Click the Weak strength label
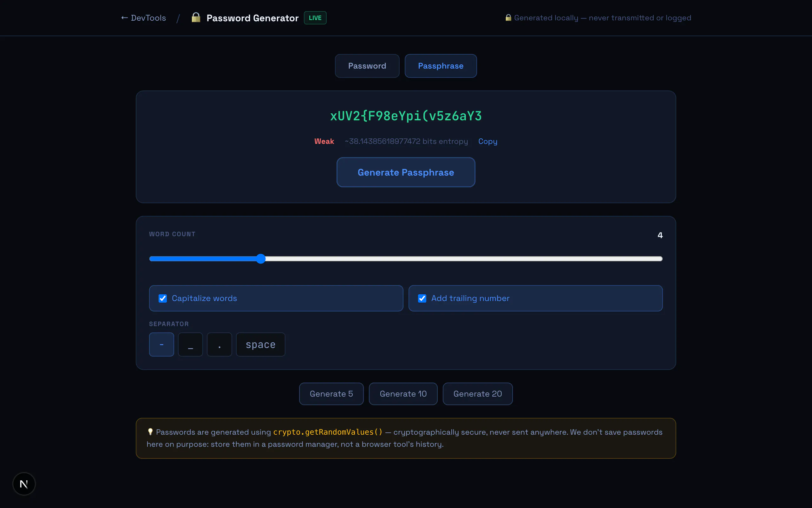The height and width of the screenshot is (508, 812). pos(324,142)
